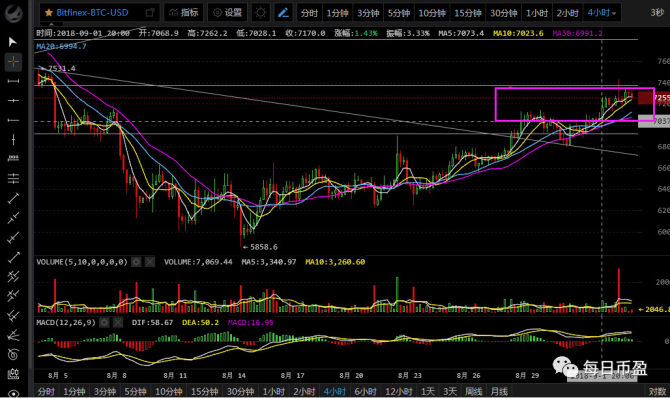
Task: Select 1分钟 in the top toolbar
Action: click(x=337, y=13)
